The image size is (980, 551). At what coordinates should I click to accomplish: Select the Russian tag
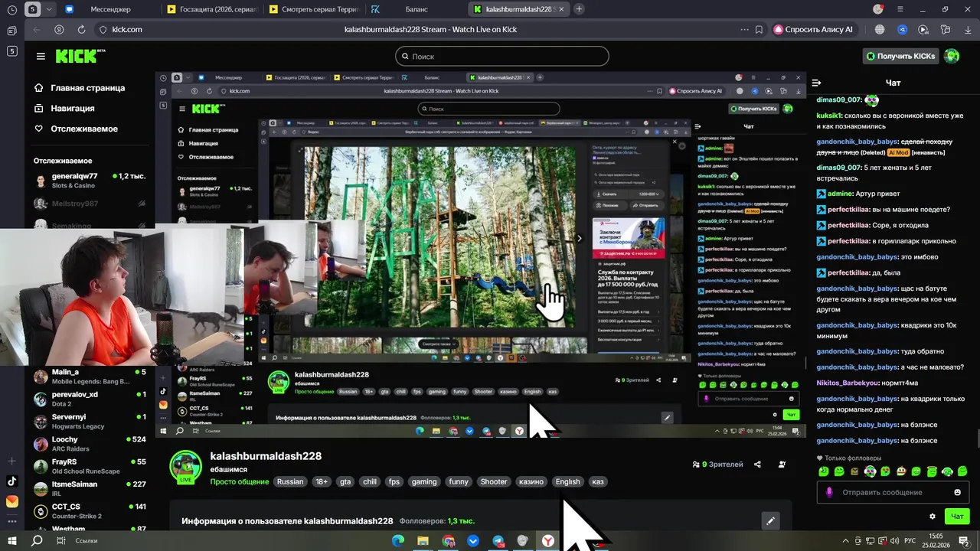290,481
